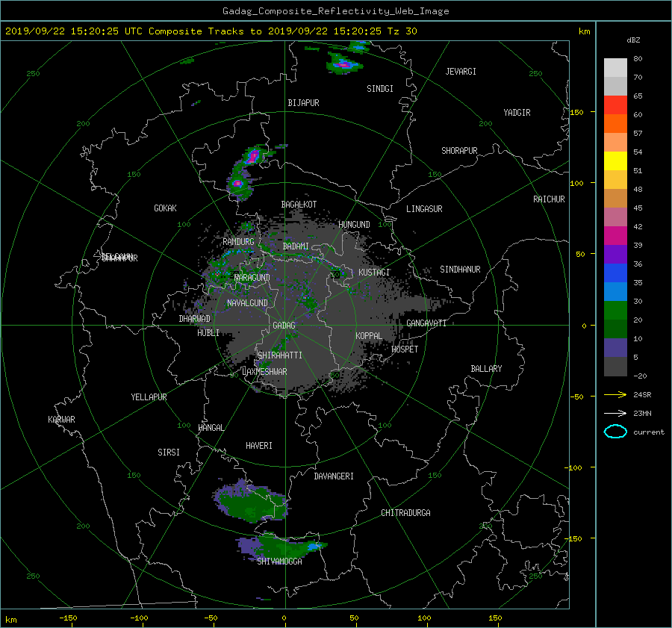Screen dimensions: 672x628
Task: Click the KUSTAGI city label
Action: (x=374, y=273)
